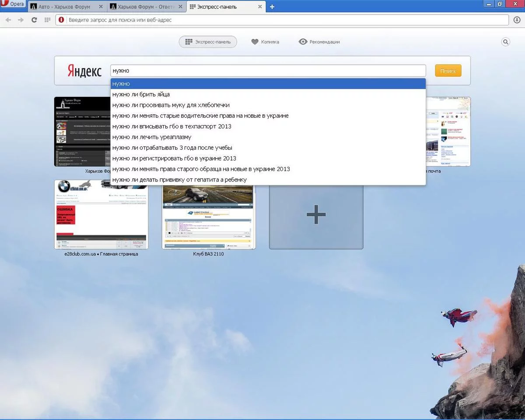Open the e28club.com.ua speed dial thumbnail
525x420 pixels.
click(101, 214)
